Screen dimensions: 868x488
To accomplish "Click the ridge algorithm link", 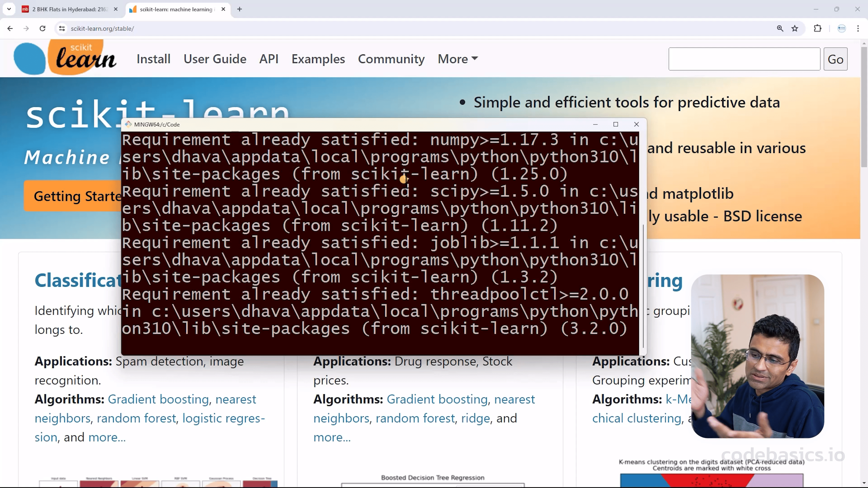I will pyautogui.click(x=475, y=418).
